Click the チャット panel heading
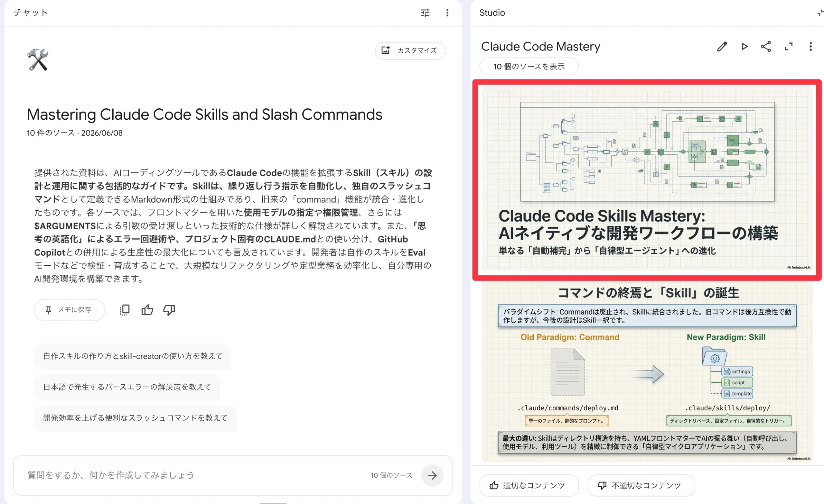The width and height of the screenshot is (824, 504). tap(31, 13)
